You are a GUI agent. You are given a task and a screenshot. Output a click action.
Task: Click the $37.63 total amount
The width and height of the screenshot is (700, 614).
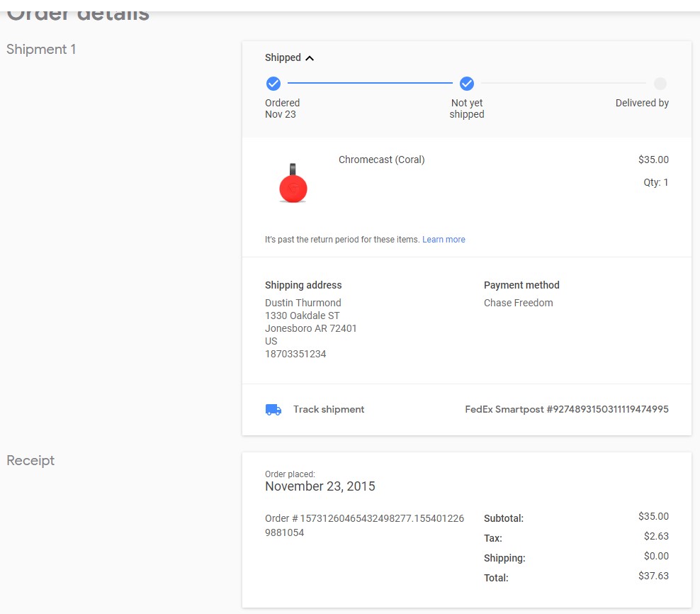[653, 576]
